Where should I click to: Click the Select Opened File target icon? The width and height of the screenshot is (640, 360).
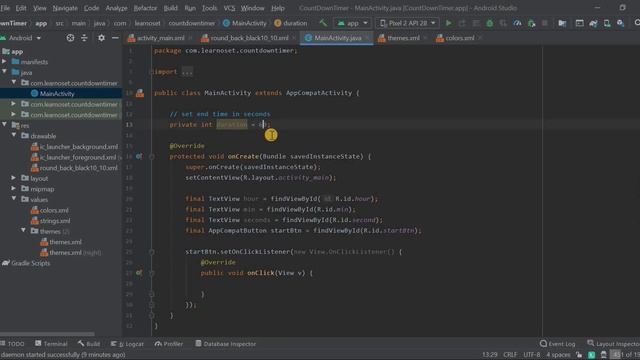click(70, 38)
